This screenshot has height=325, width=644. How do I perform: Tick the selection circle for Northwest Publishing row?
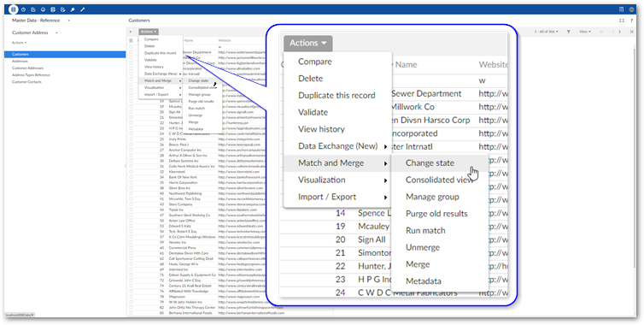[x=131, y=193]
